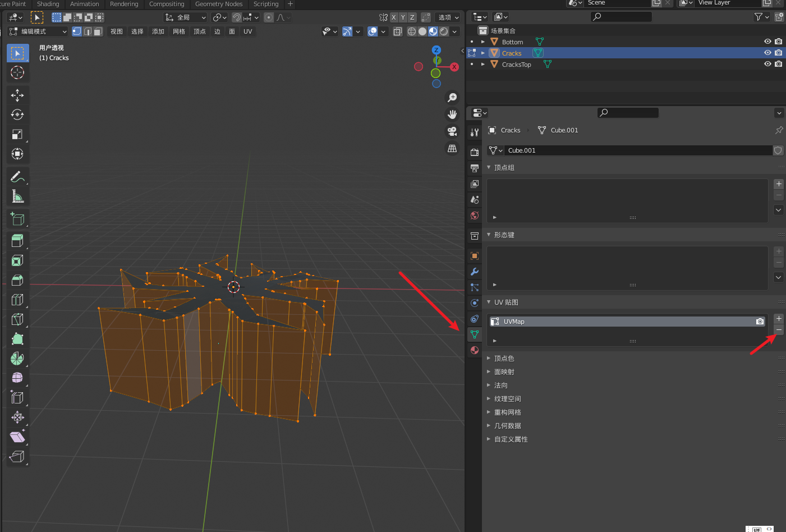Choose the Poly Build tool
The height and width of the screenshot is (532, 786).
[17, 339]
